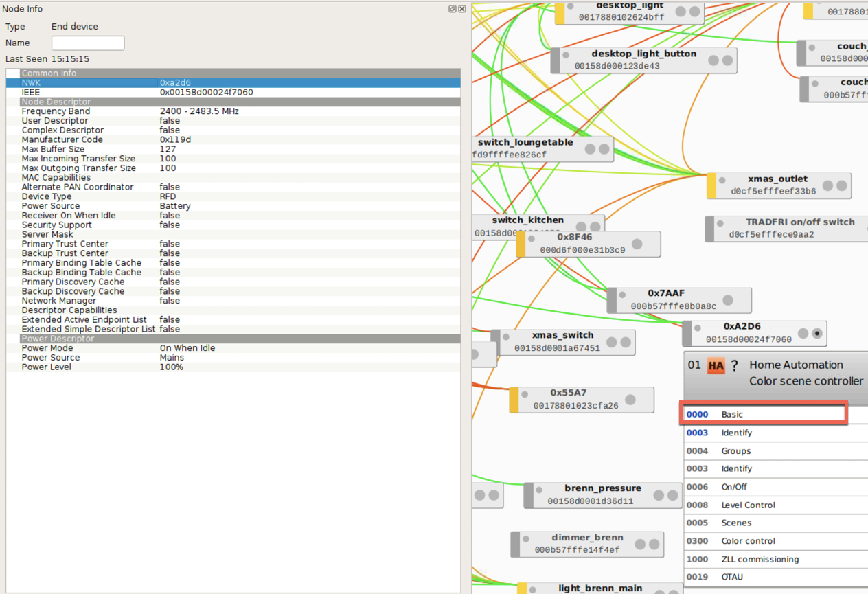Select the xmas_outlet node title
Image resolution: width=868 pixels, height=594 pixels.
(x=777, y=179)
